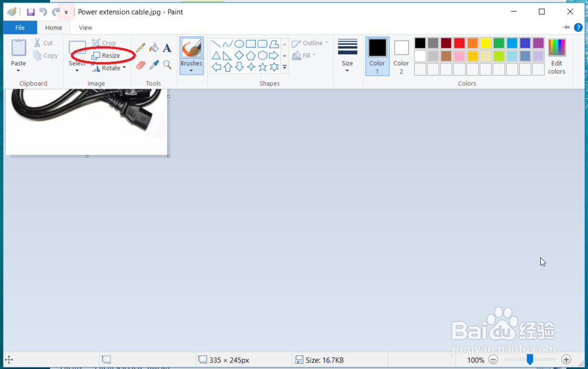Screen dimensions: 588x369
Task: Choose the Text tool
Action: [167, 48]
